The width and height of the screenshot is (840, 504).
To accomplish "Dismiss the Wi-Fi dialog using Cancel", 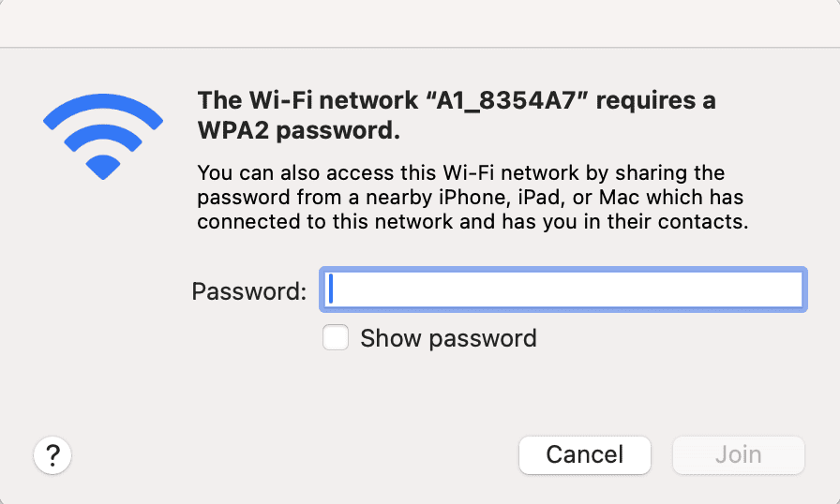I will pyautogui.click(x=584, y=455).
